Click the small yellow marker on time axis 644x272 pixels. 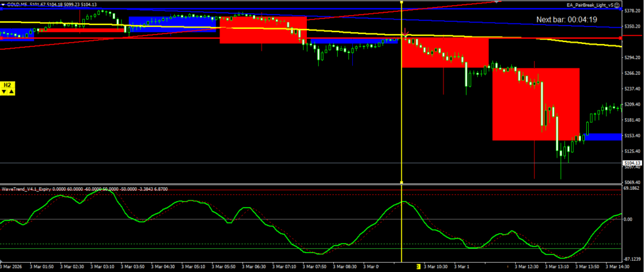[418, 266]
